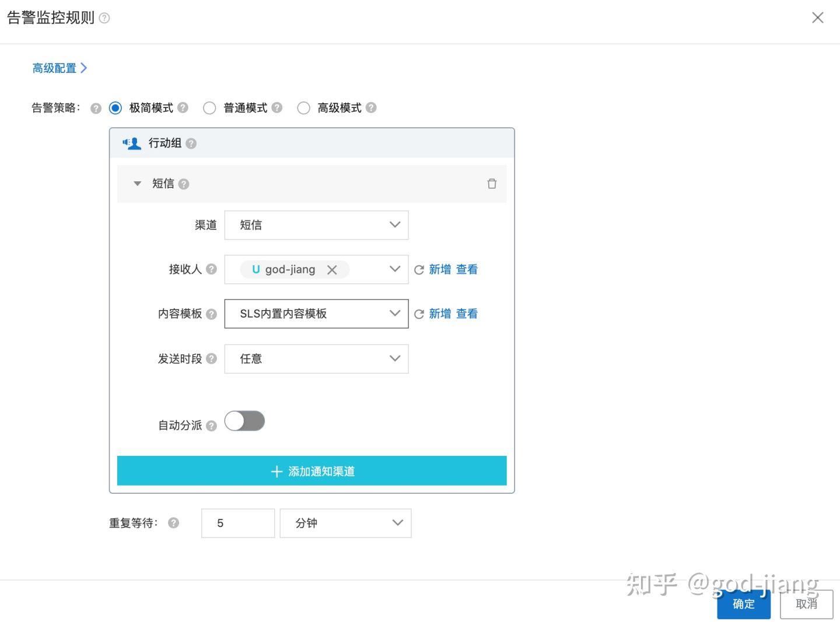Delete the 短信 channel with trash icon
This screenshot has width=840, height=622.
click(x=492, y=184)
